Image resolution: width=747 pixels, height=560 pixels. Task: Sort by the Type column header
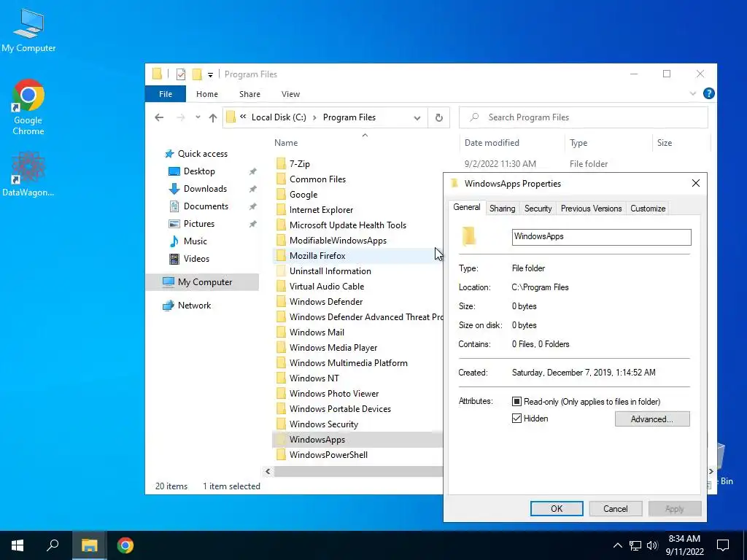(x=578, y=143)
